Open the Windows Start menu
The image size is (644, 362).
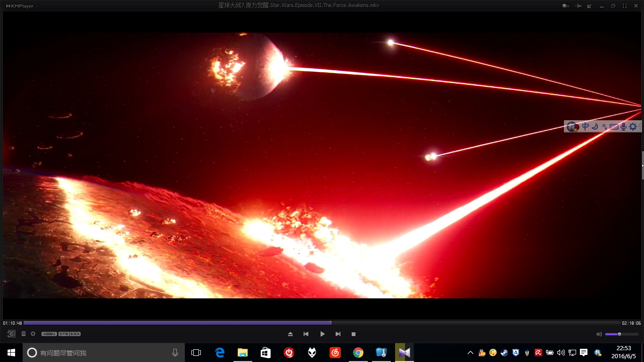click(11, 353)
